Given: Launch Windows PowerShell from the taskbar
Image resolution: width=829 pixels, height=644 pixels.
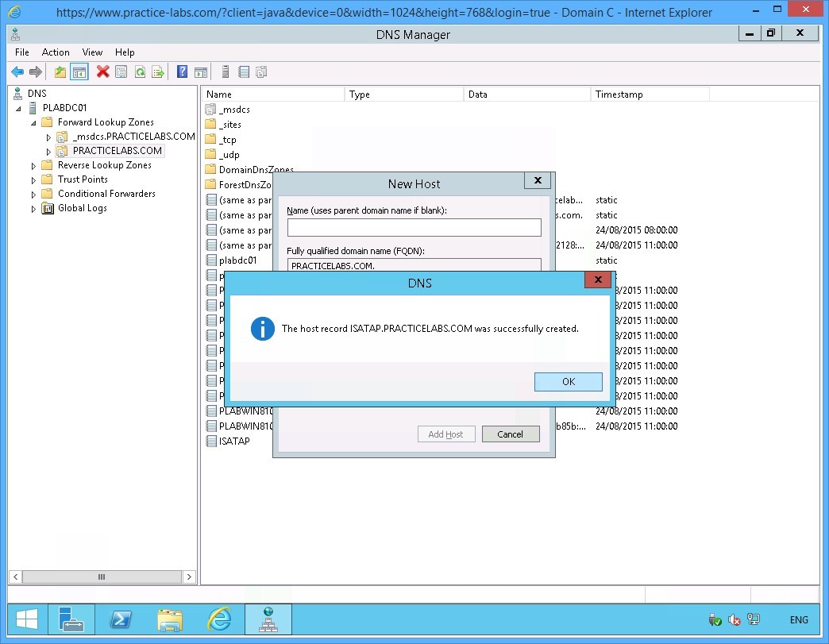Looking at the screenshot, I should tap(121, 620).
